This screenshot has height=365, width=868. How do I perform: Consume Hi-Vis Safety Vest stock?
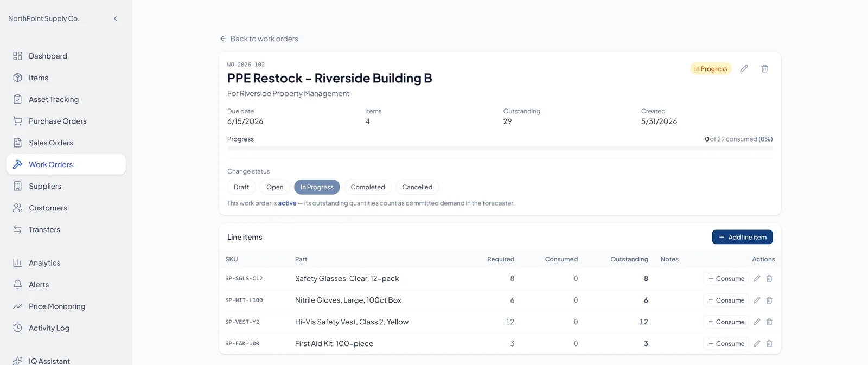point(726,322)
